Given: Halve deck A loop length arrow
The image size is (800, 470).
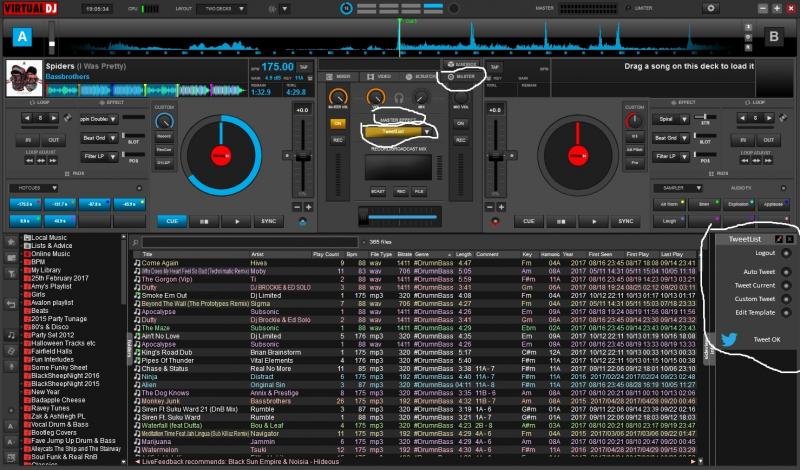Looking at the screenshot, I should pos(27,118).
